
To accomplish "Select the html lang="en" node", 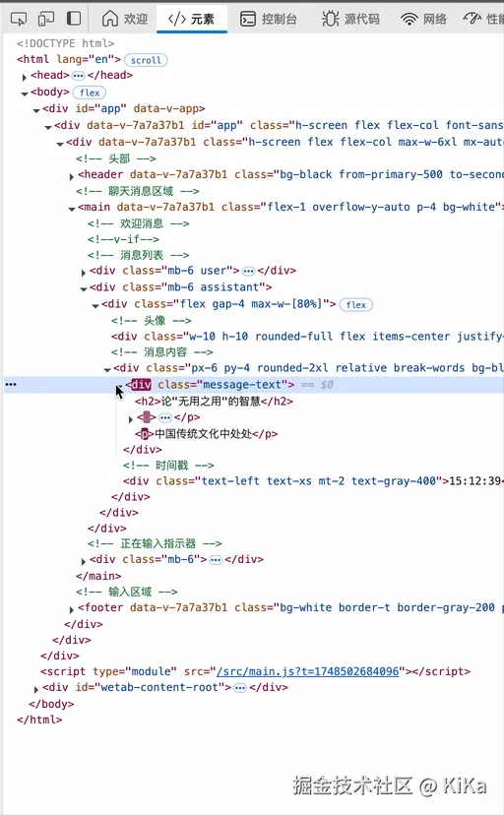I will (x=69, y=59).
